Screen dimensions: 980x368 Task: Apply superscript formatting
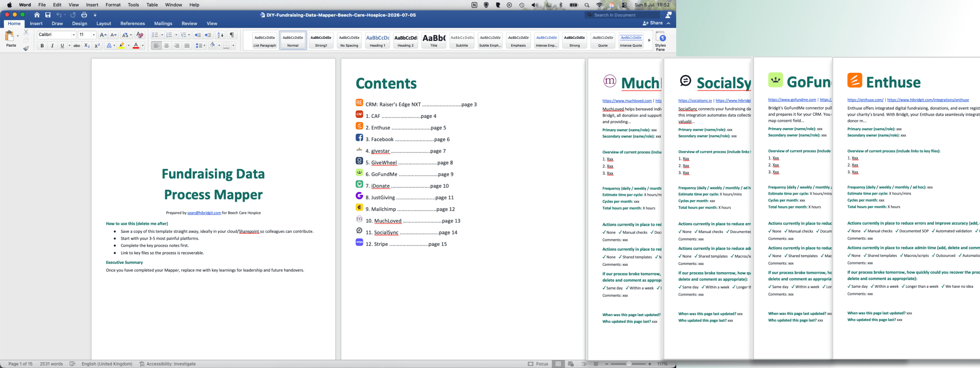pos(97,46)
